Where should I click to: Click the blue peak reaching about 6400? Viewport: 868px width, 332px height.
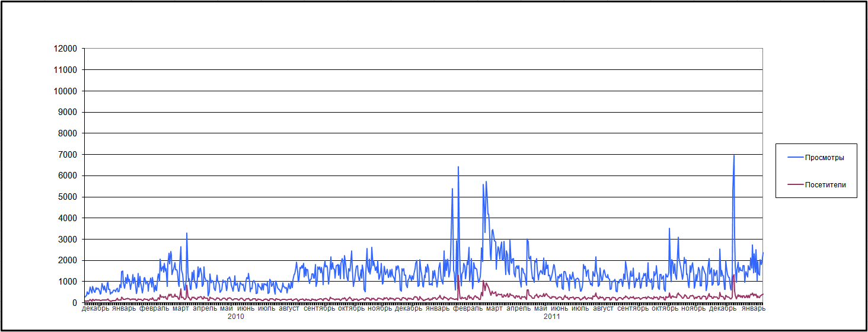tap(458, 168)
